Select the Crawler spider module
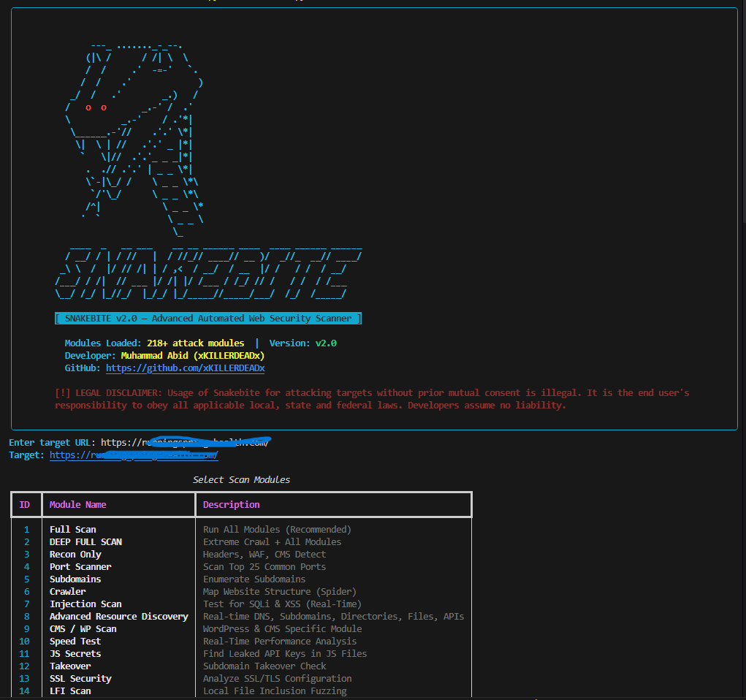This screenshot has height=700, width=746. pos(67,591)
